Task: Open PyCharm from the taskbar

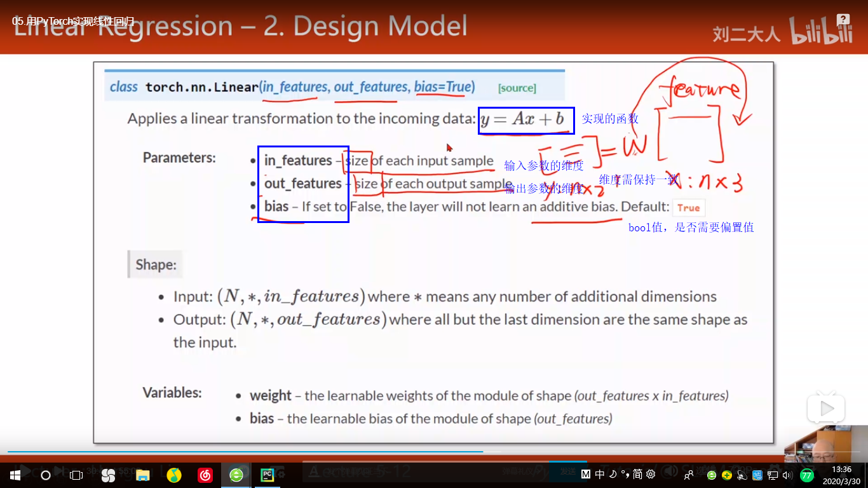Action: (x=268, y=475)
